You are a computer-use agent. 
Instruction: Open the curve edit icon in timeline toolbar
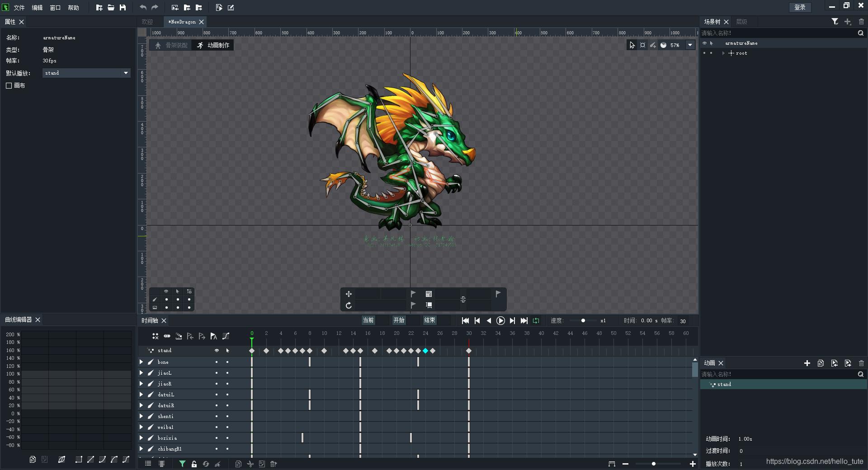pyautogui.click(x=226, y=336)
